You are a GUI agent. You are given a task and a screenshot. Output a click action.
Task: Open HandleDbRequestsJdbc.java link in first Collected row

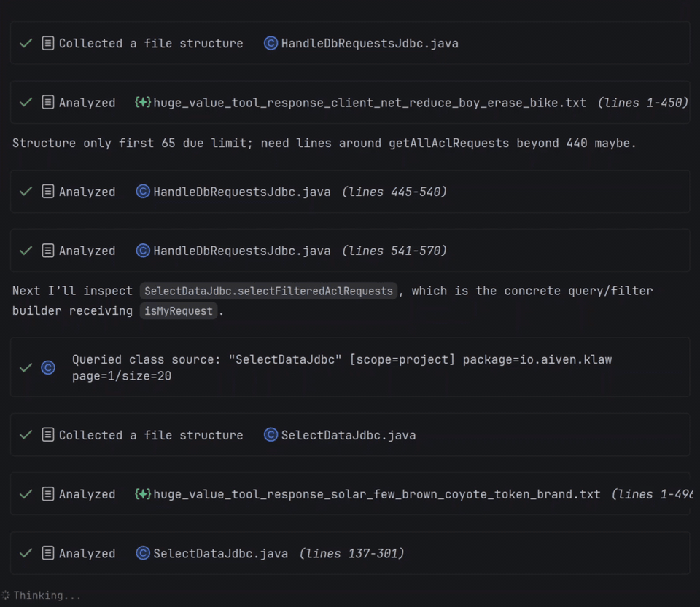pyautogui.click(x=370, y=43)
